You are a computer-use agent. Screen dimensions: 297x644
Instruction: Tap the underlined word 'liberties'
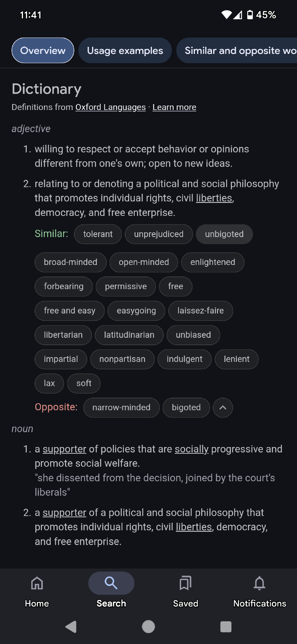pyautogui.click(x=214, y=198)
